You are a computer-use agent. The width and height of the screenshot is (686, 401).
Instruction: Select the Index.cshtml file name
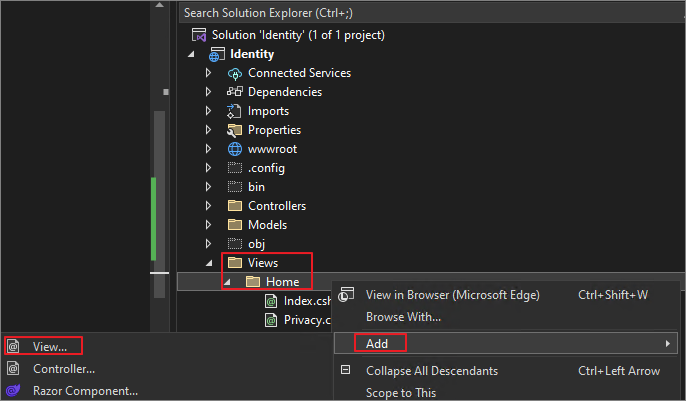(307, 301)
